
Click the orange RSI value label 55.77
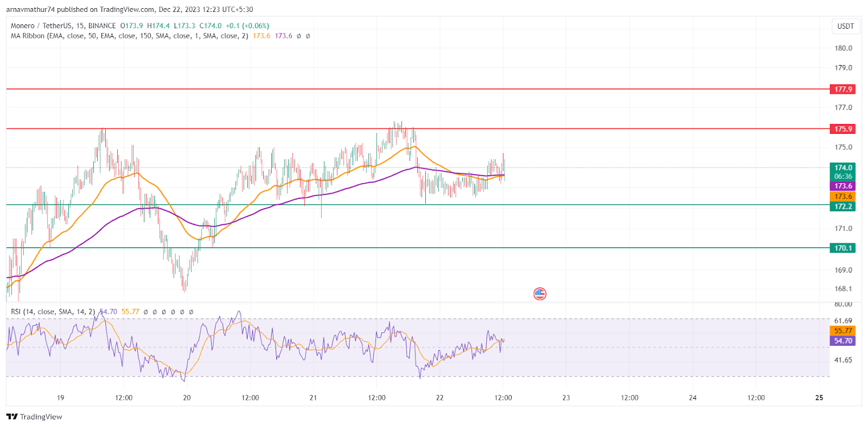[843, 331]
